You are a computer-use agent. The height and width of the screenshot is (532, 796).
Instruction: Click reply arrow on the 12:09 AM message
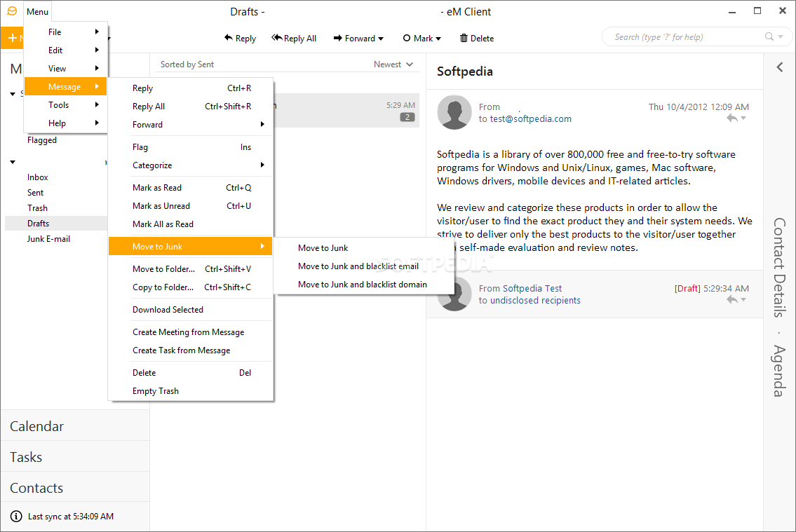pyautogui.click(x=731, y=118)
